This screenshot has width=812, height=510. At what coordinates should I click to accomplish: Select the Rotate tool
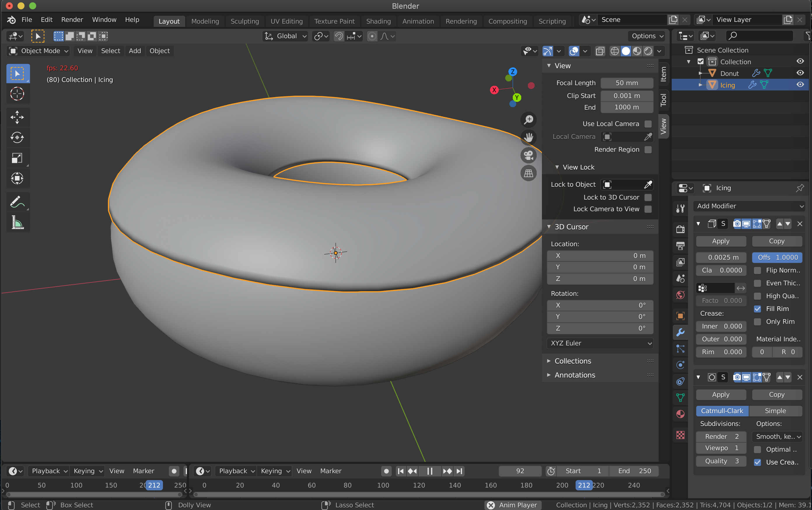point(17,137)
